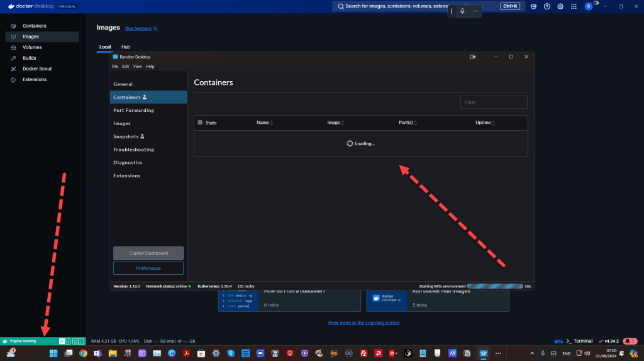Screen dimensions: 644x361
Task: Open the Docker Terminal panel
Action: 579,341
